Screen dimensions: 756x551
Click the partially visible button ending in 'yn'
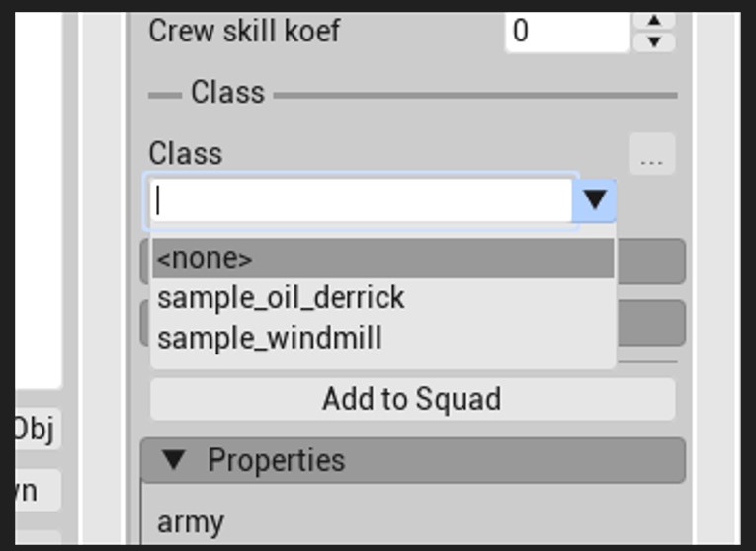point(38,491)
